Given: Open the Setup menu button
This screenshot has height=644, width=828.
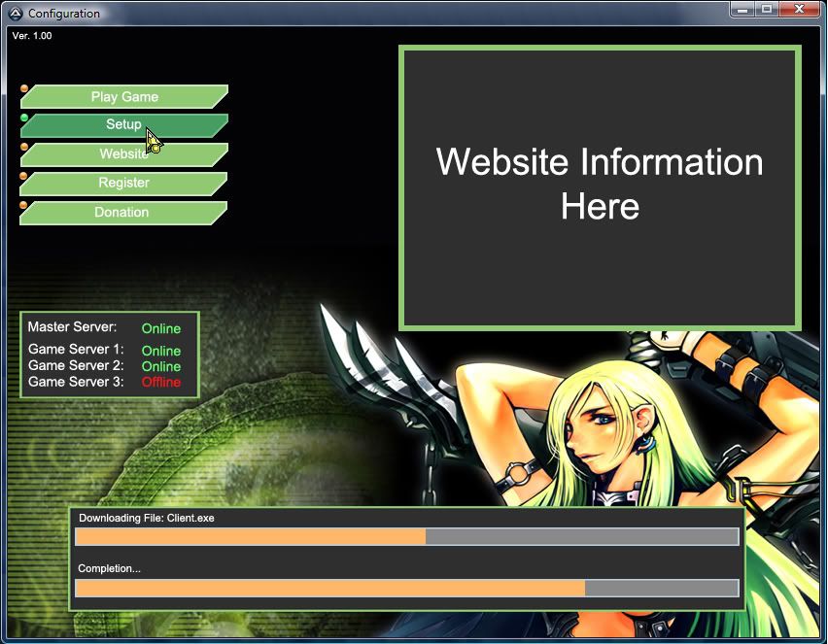Looking at the screenshot, I should (124, 125).
